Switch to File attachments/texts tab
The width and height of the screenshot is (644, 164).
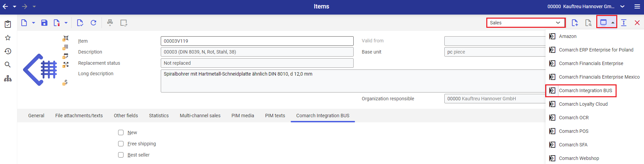79,116
